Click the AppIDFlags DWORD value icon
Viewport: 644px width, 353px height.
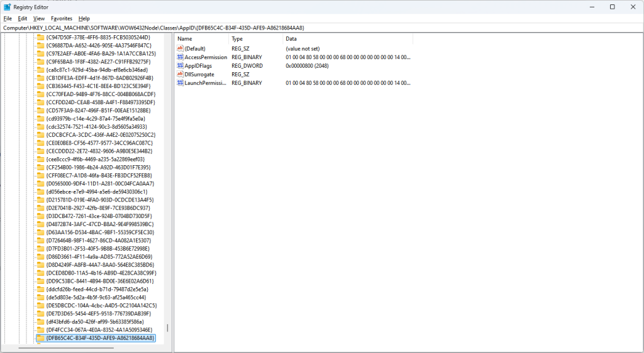[x=180, y=66]
